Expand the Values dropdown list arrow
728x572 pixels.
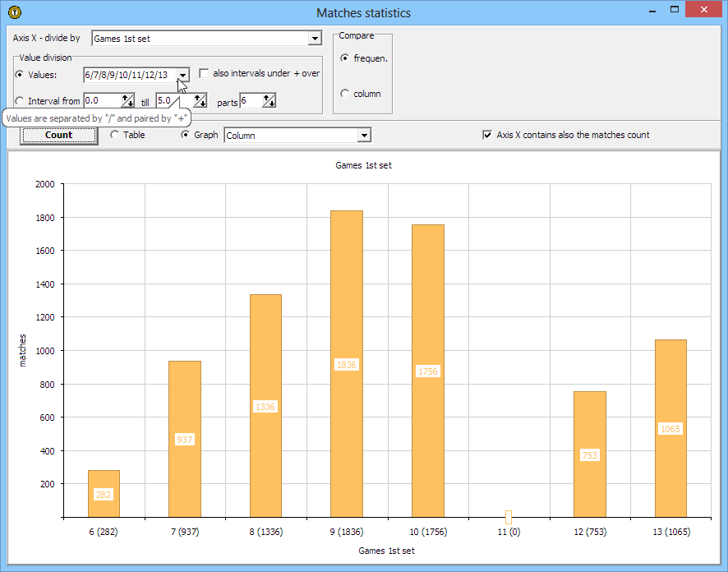coord(183,75)
